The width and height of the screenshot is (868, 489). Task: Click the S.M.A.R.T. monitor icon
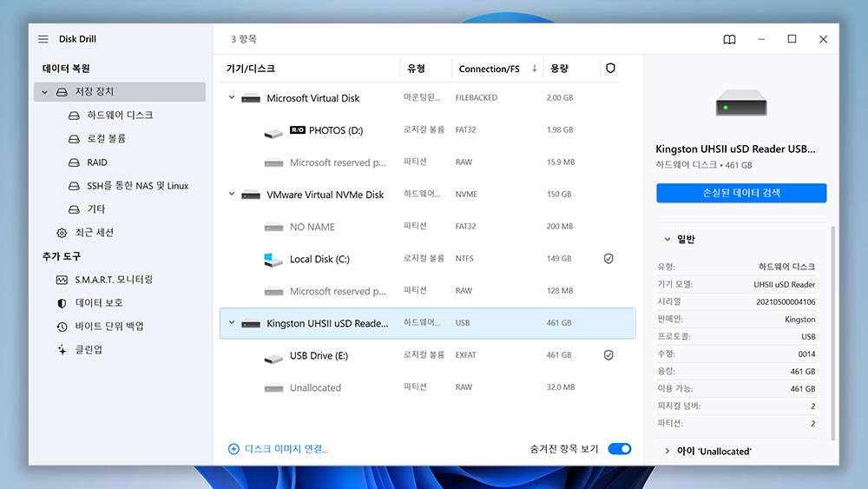coord(62,280)
